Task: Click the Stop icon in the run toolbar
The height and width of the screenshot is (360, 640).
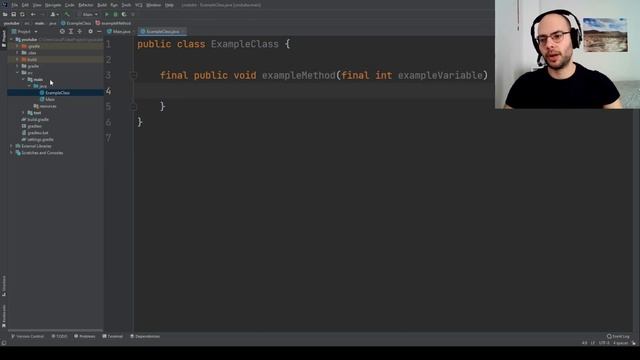Action: pos(133,14)
